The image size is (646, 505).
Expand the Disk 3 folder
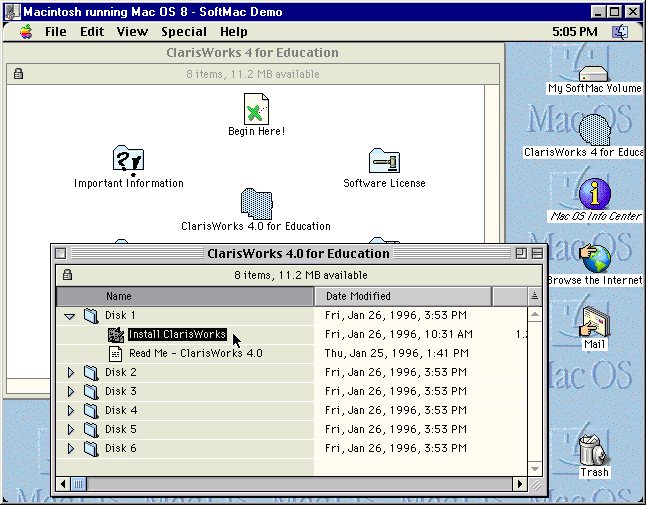pos(71,391)
